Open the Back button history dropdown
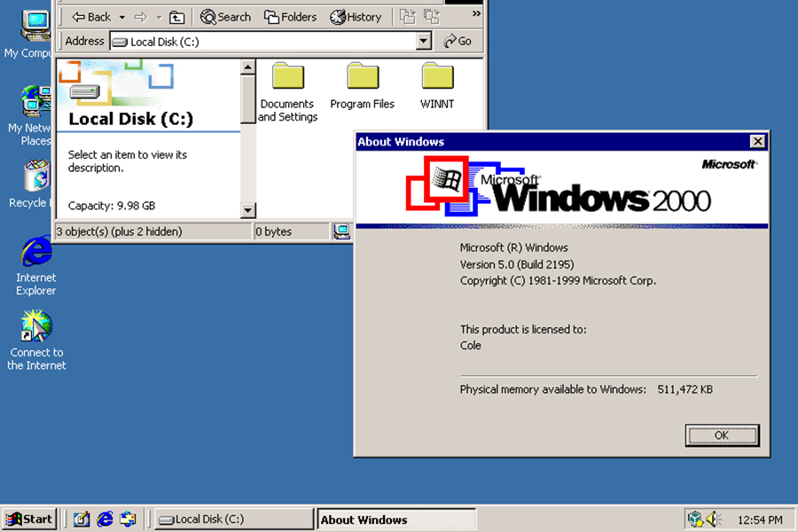This screenshot has height=532, width=798. (x=121, y=16)
